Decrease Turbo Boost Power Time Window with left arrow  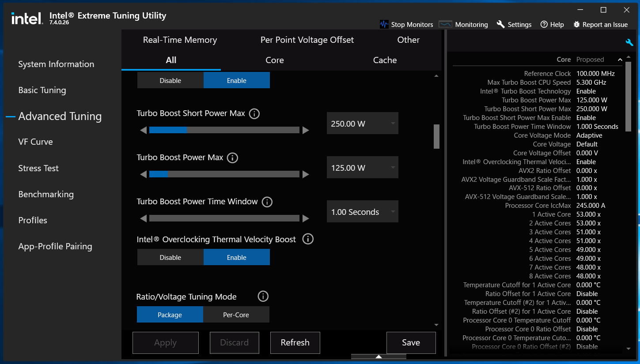pos(143,218)
